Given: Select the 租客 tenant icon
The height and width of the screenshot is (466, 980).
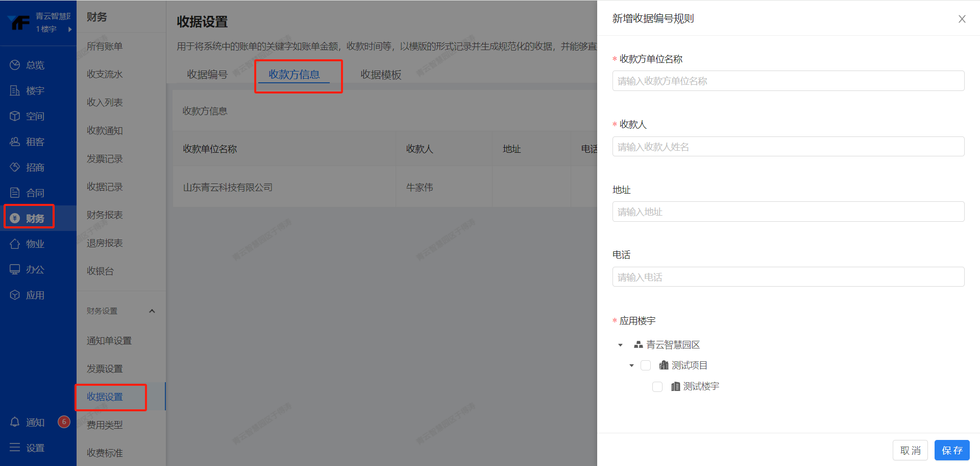Looking at the screenshot, I should [x=15, y=142].
